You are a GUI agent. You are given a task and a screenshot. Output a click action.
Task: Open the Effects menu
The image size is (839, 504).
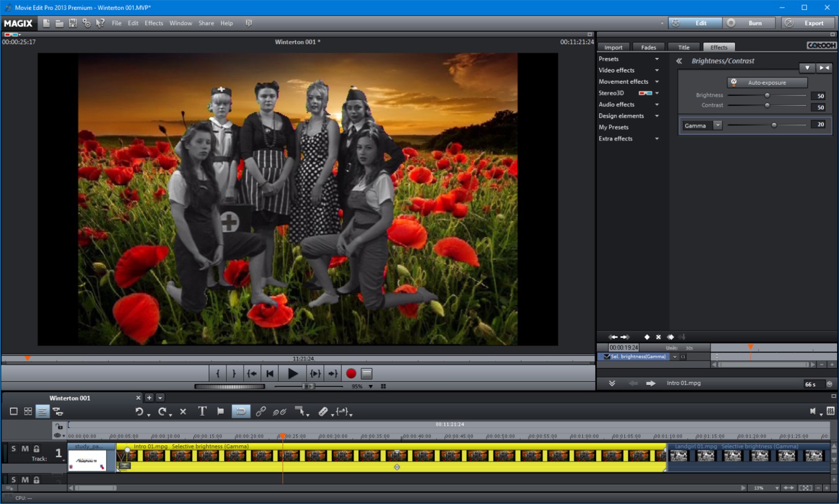(154, 23)
